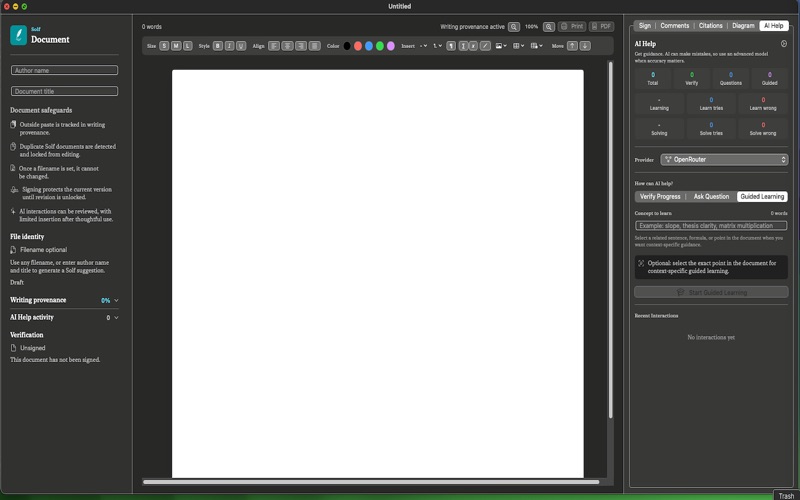Toggle italic text style
The image size is (800, 500).
pyautogui.click(x=230, y=46)
